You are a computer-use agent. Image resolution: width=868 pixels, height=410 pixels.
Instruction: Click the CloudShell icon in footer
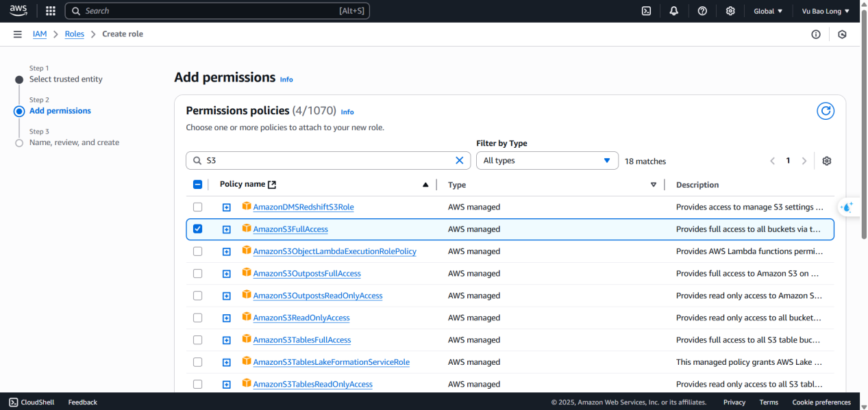coord(14,402)
